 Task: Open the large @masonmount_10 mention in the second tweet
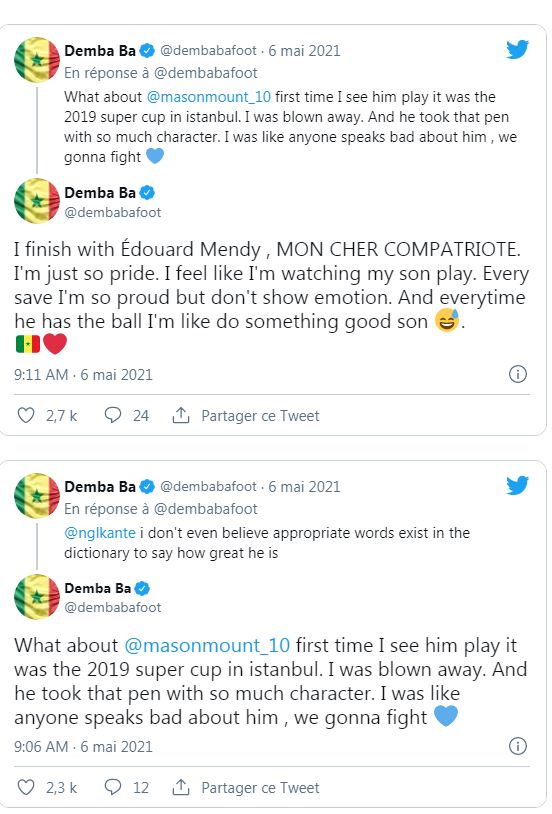pyautogui.click(x=207, y=645)
